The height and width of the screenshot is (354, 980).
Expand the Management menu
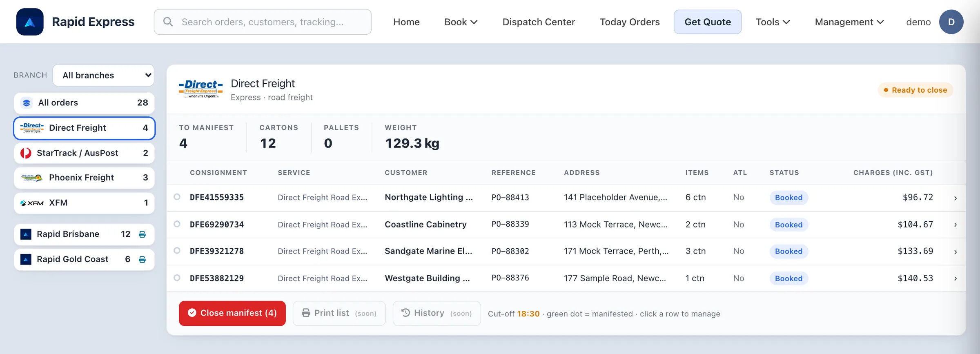(849, 22)
